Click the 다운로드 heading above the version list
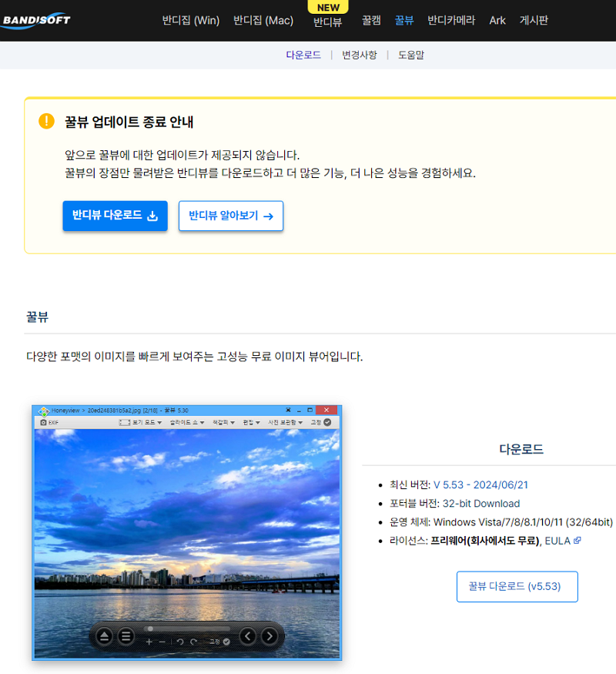This screenshot has height=674, width=616. (x=521, y=449)
